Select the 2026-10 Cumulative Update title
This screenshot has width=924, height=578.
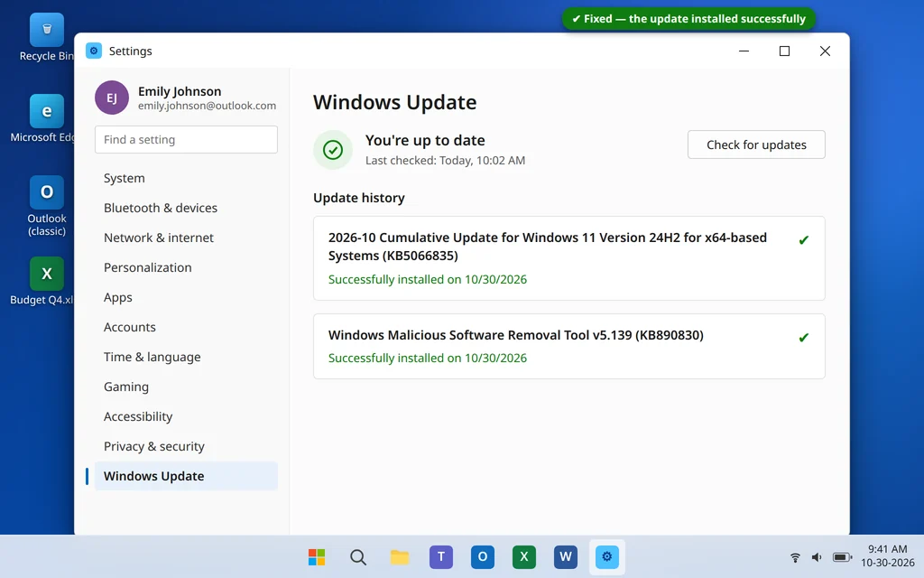(x=548, y=247)
